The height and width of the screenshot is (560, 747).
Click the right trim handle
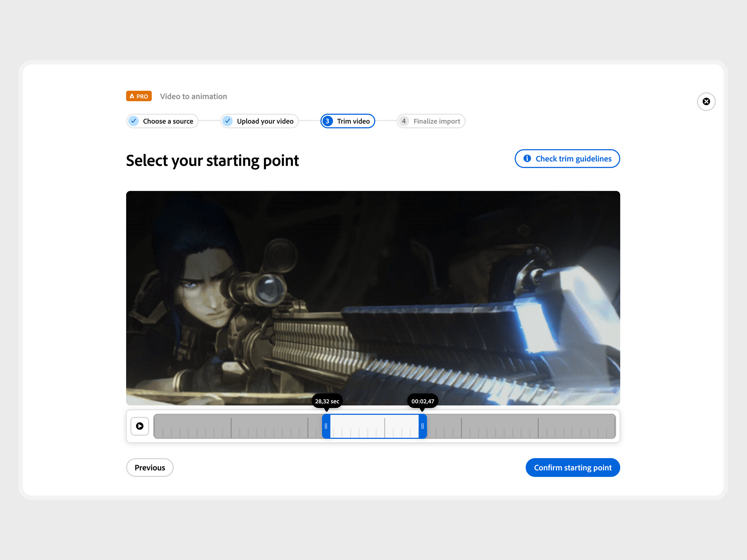pyautogui.click(x=423, y=426)
